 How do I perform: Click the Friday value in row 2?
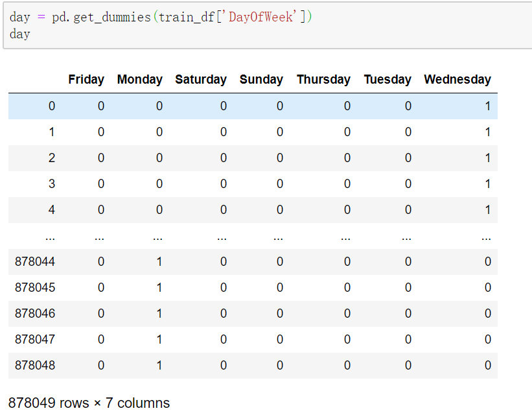[101, 158]
